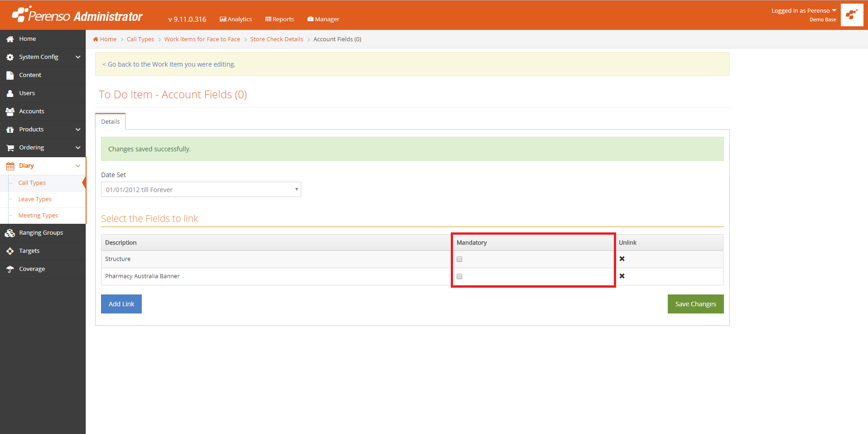Click the Users person icon
Viewport: 868px width, 434px height.
click(10, 93)
